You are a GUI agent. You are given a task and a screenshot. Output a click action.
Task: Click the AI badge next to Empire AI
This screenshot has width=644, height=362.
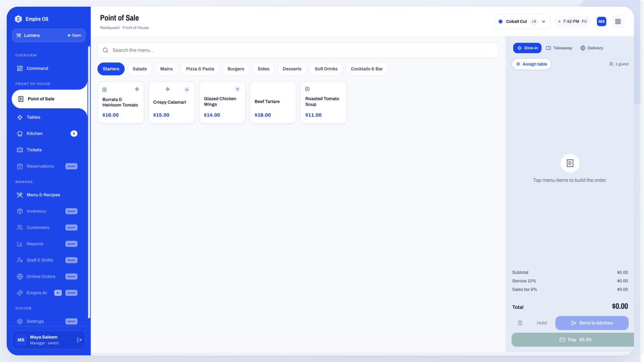[58, 293]
